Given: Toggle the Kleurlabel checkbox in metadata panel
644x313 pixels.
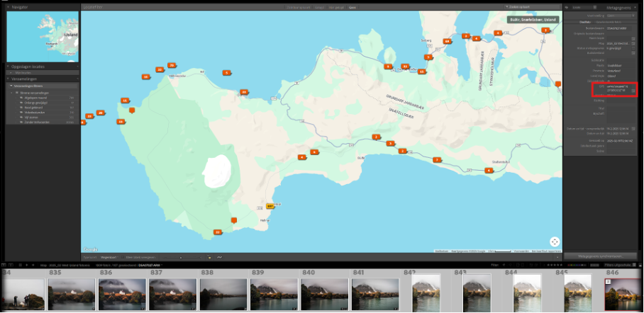Looking at the screenshot, I should (x=633, y=53).
